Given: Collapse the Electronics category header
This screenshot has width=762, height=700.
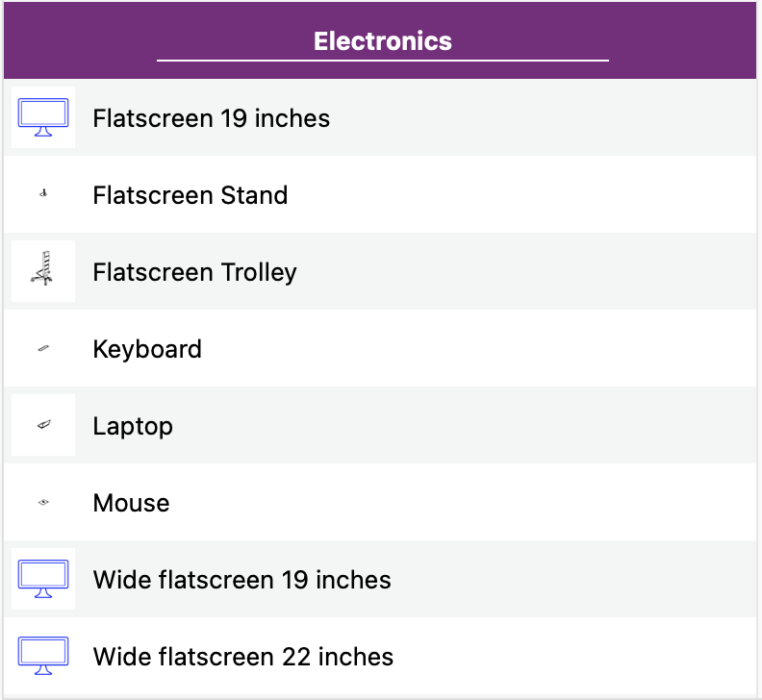Looking at the screenshot, I should [382, 41].
